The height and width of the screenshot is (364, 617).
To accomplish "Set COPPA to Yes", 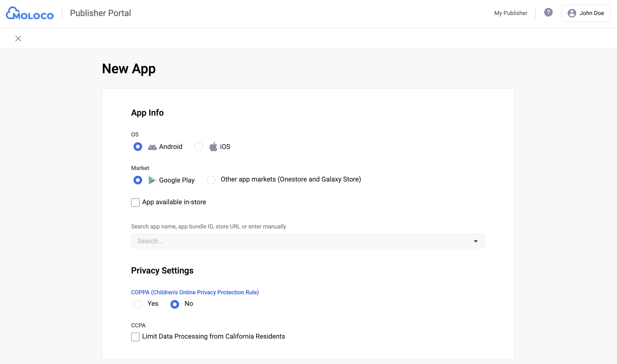I will pos(138,304).
